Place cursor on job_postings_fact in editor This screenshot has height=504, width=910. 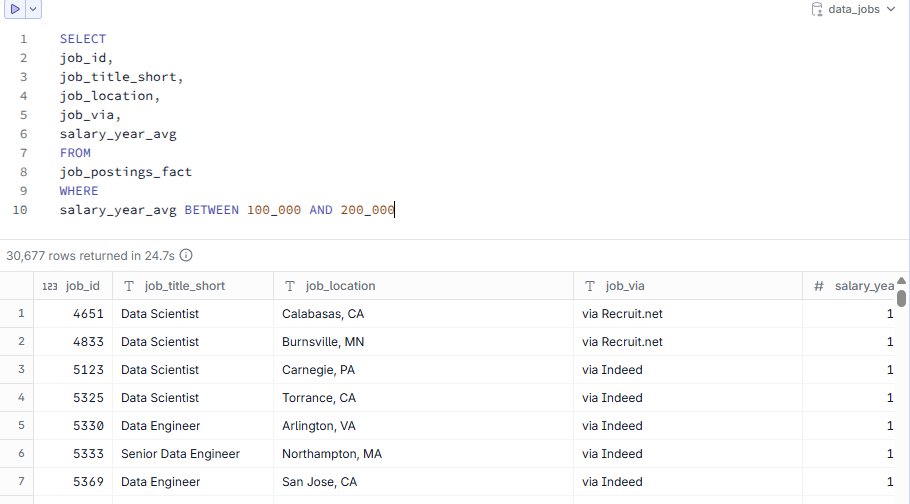pyautogui.click(x=125, y=172)
